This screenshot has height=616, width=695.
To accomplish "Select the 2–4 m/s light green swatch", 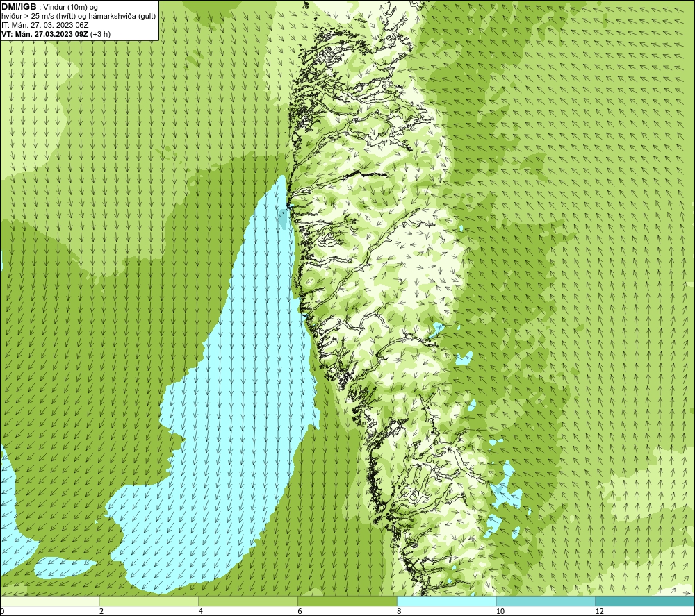I will 149,601.
